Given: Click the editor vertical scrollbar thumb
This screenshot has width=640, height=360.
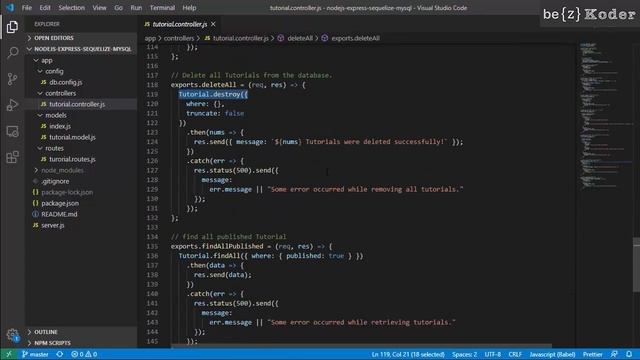Looking at the screenshot, I should point(636,264).
